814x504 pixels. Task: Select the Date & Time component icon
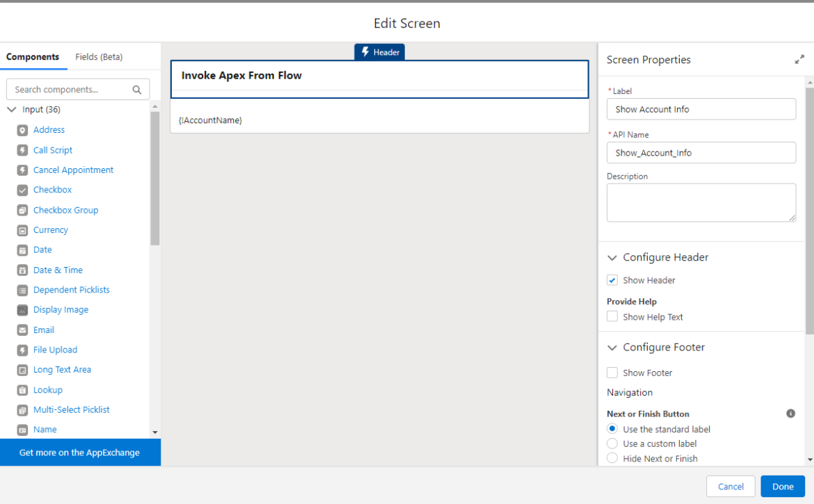[23, 270]
